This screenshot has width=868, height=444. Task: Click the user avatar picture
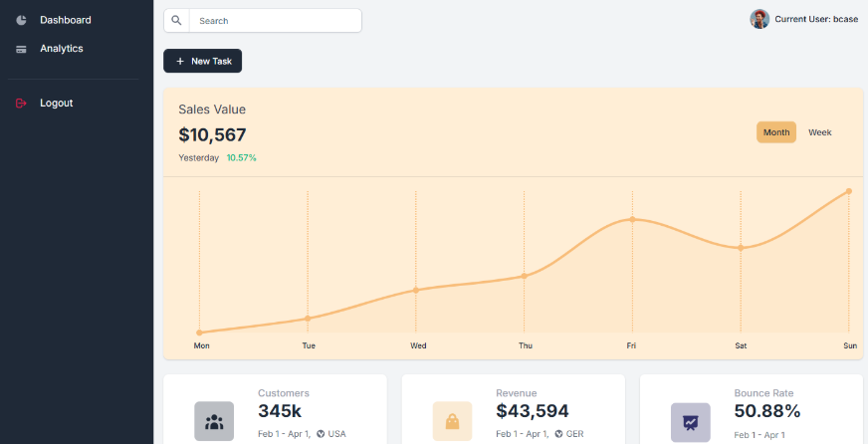click(x=759, y=20)
